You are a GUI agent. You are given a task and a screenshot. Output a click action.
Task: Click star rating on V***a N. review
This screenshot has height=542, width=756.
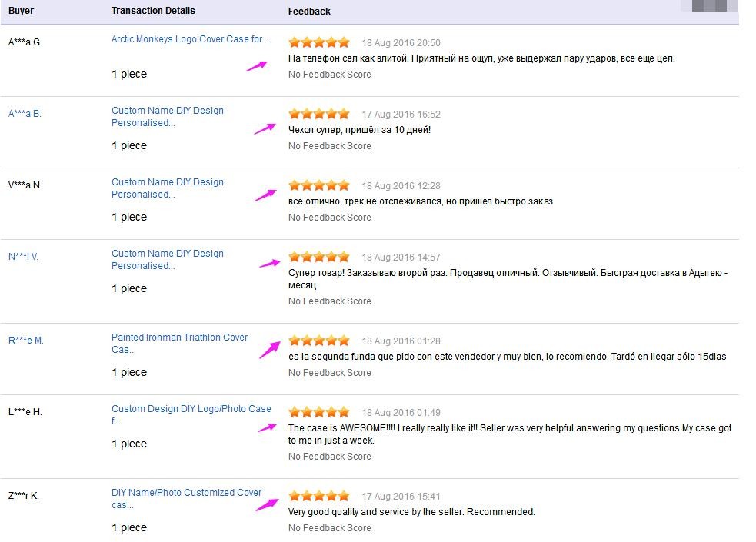pyautogui.click(x=318, y=185)
